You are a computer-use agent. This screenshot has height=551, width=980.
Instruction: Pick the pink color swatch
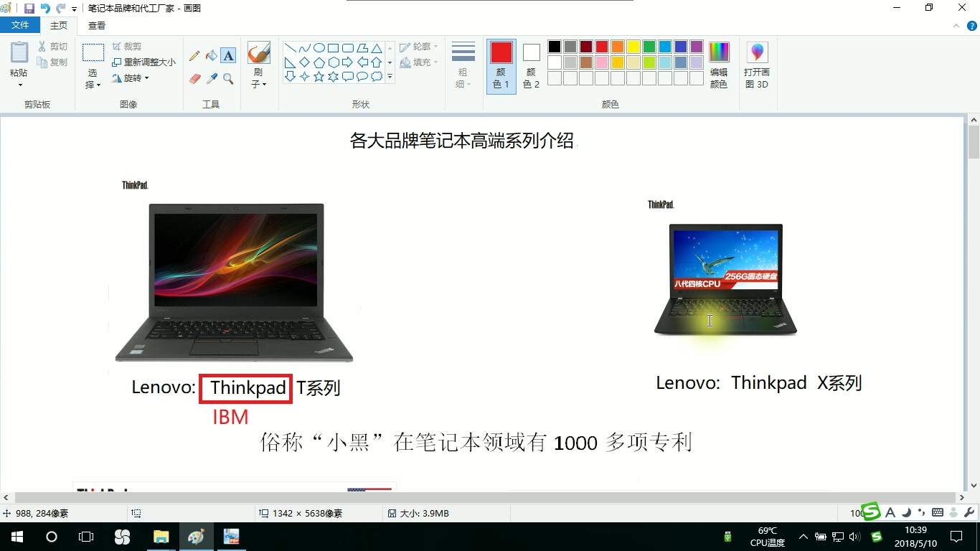[602, 62]
